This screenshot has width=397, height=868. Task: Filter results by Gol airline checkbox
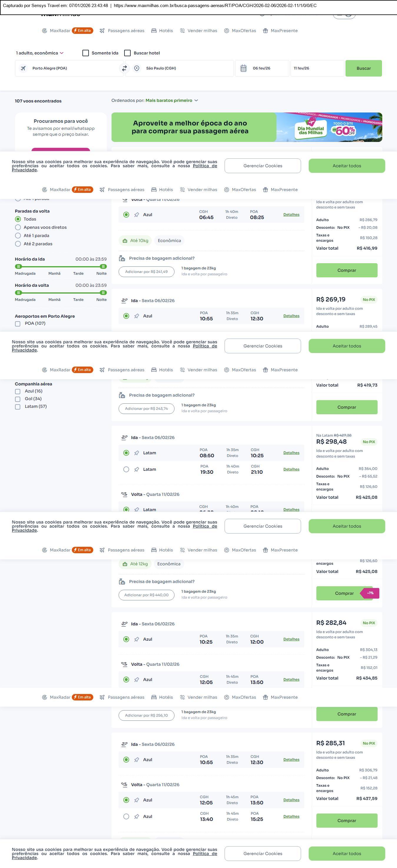[x=17, y=399]
